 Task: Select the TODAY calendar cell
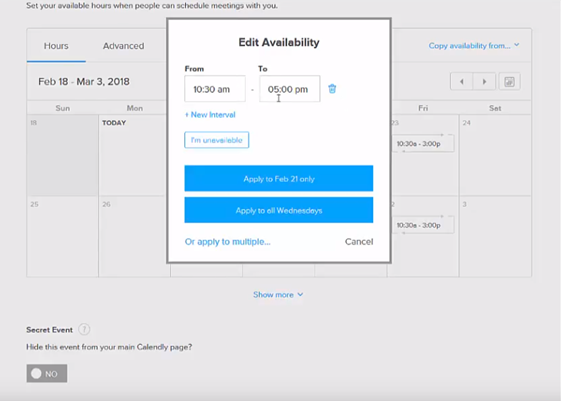pos(133,155)
